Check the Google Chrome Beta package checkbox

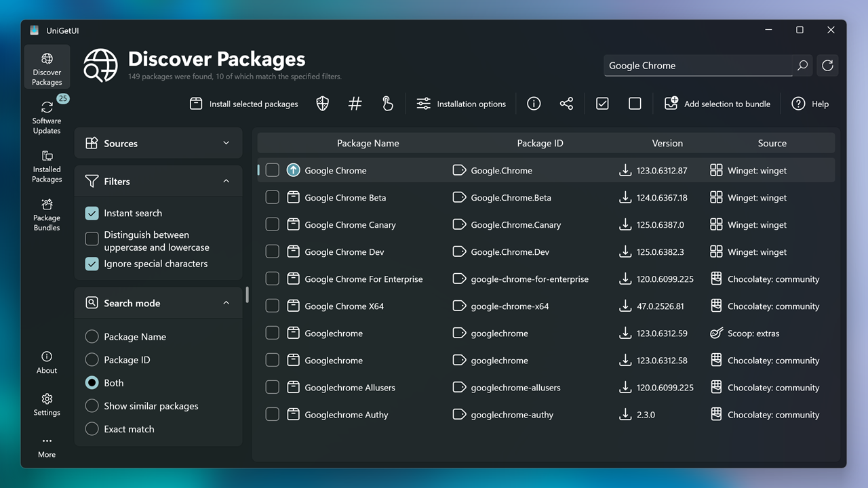[272, 197]
